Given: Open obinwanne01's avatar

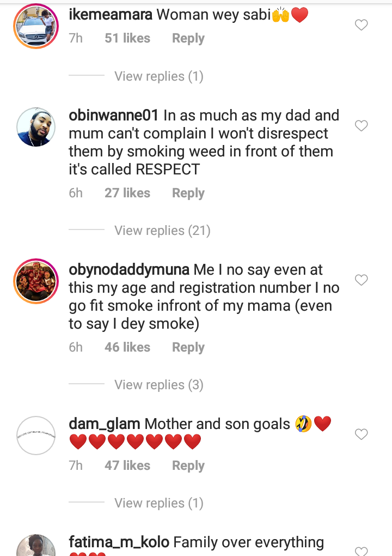Looking at the screenshot, I should pyautogui.click(x=36, y=126).
